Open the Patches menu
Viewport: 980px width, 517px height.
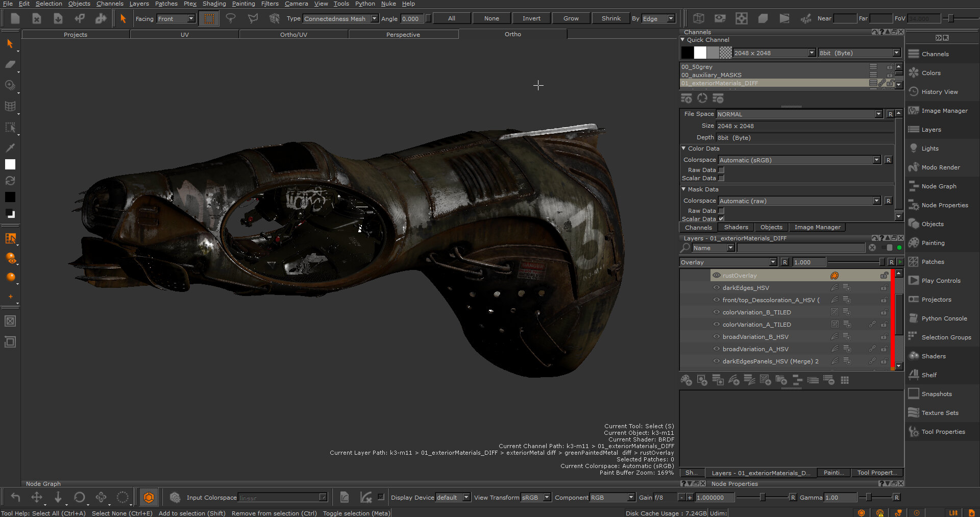tap(166, 4)
